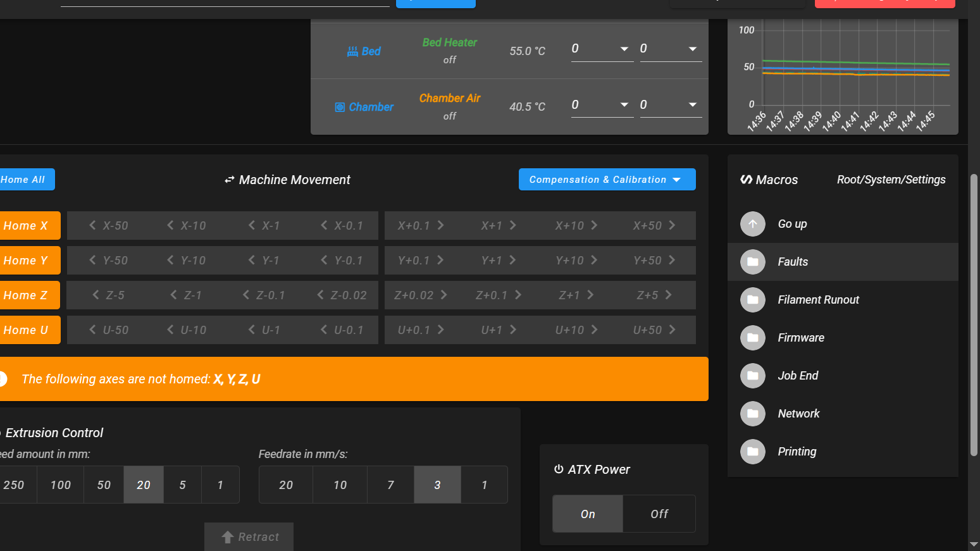Open the Filament Runout folder icon
The width and height of the screenshot is (980, 551).
coord(753,300)
